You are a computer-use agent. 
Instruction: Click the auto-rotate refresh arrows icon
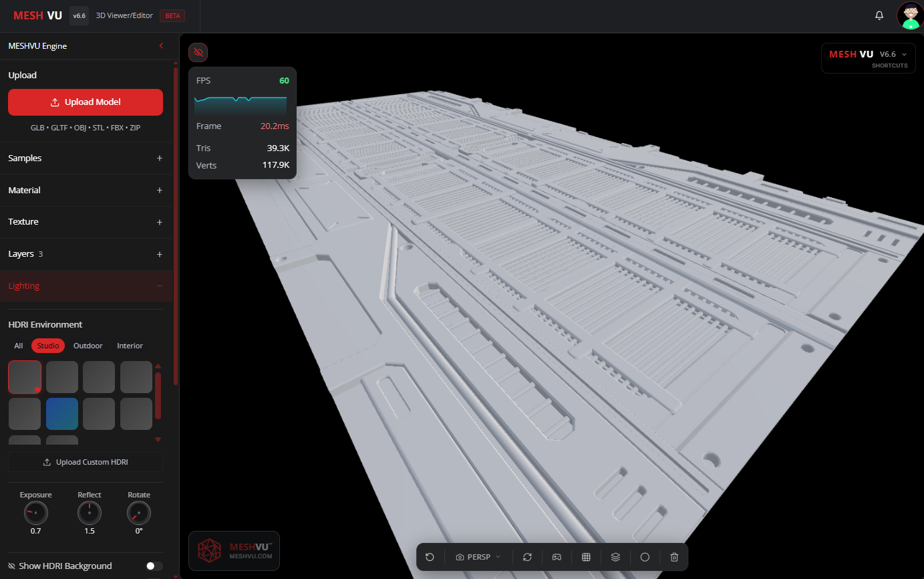coord(527,557)
